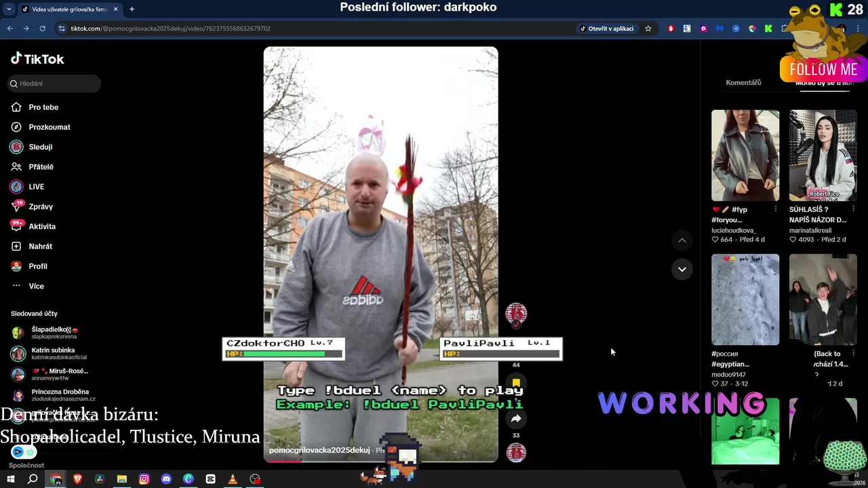The width and height of the screenshot is (868, 488).
Task: Open OBS Studio from the taskbar
Action: pyautogui.click(x=255, y=479)
